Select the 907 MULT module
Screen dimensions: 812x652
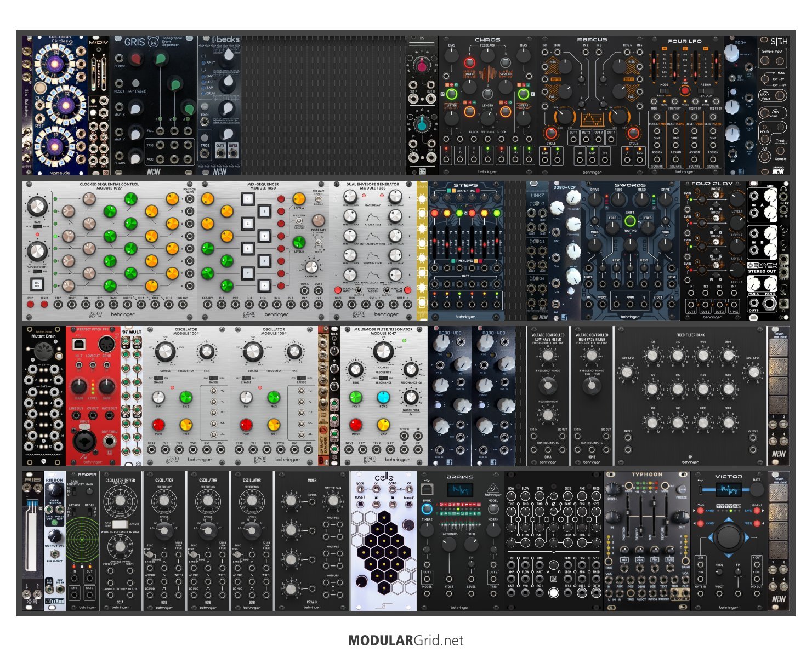pyautogui.click(x=132, y=396)
